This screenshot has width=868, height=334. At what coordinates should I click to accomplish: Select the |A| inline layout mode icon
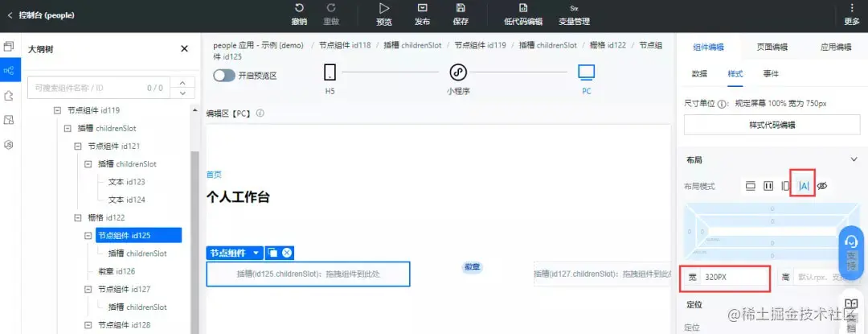coord(804,186)
